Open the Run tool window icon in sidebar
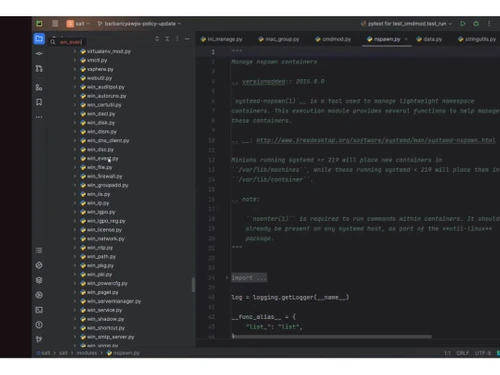Screen dimensions: 500x375 [x=39, y=295]
